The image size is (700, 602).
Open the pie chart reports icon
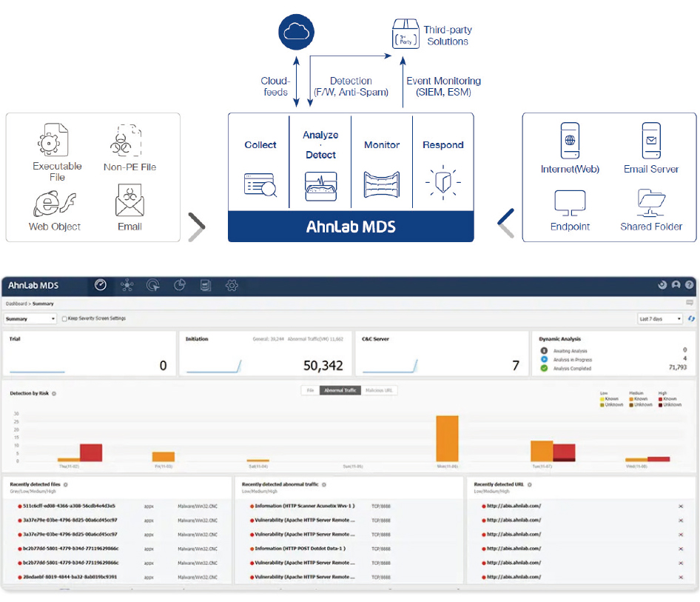click(x=180, y=285)
